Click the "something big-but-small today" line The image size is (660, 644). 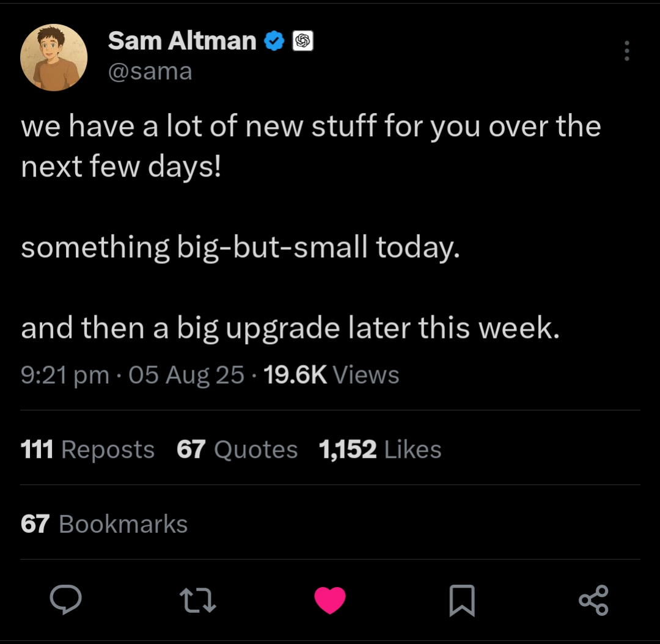tap(240, 247)
